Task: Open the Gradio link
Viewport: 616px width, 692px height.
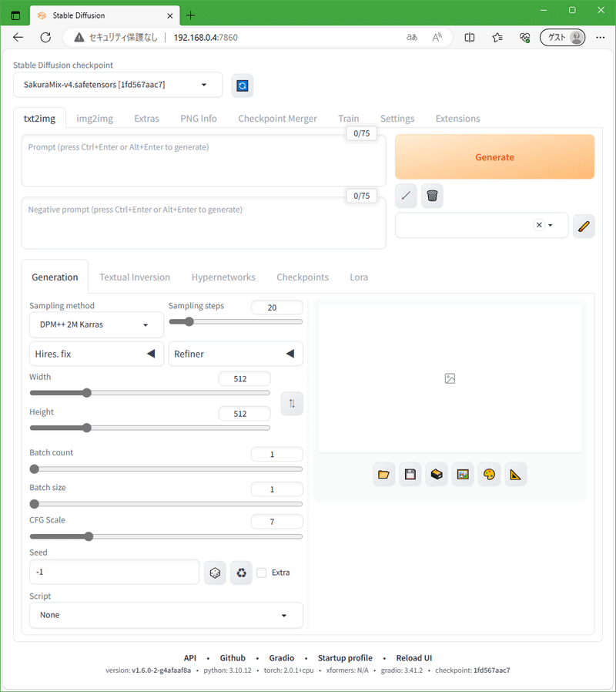Action: point(281,658)
